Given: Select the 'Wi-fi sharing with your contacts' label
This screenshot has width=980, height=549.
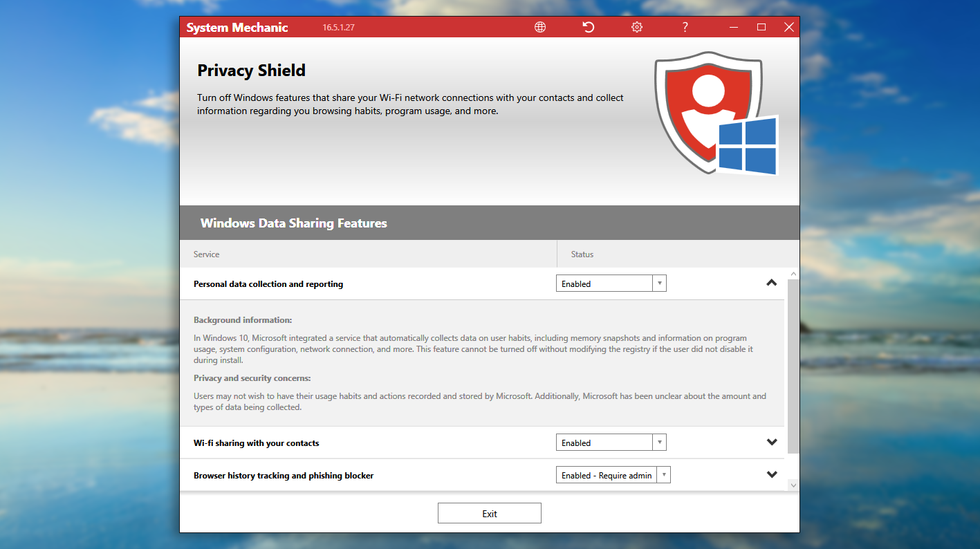Looking at the screenshot, I should click(x=257, y=443).
